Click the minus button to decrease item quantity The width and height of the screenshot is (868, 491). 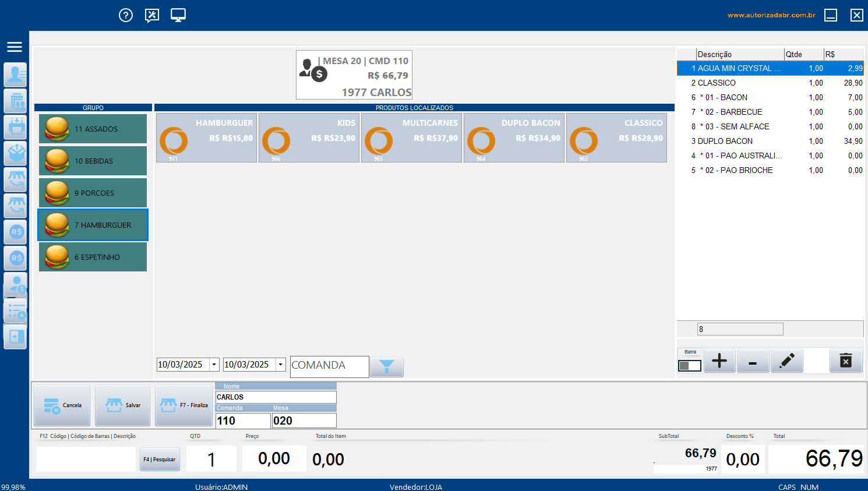(x=753, y=361)
